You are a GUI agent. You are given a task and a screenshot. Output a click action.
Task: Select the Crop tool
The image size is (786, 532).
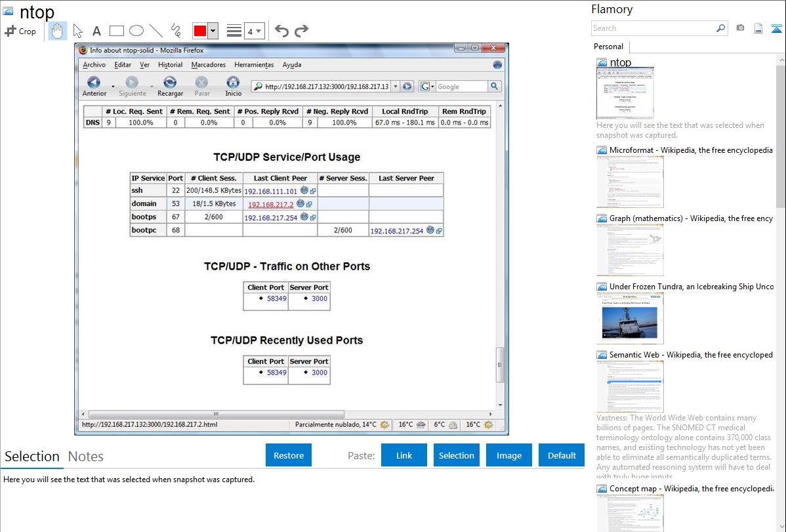20,31
